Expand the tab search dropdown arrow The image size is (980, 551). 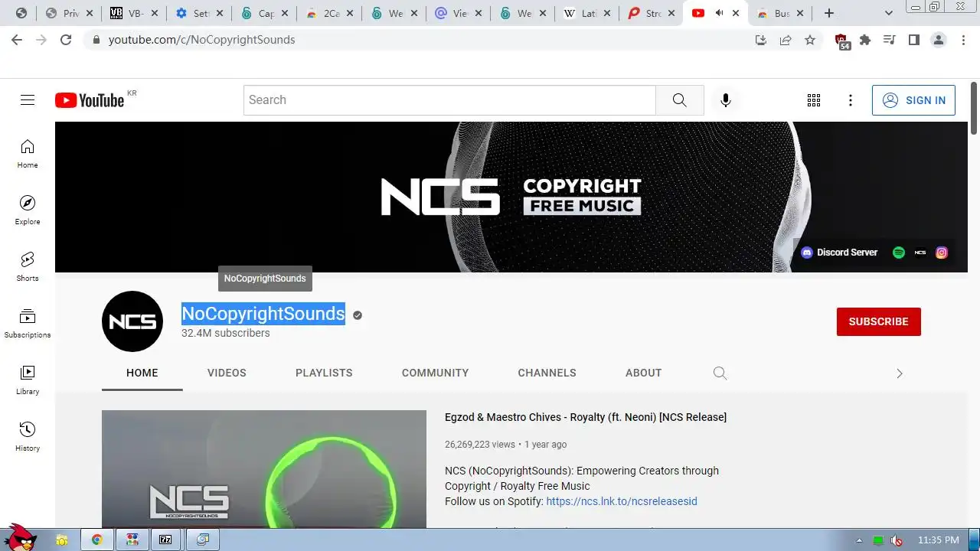[889, 13]
